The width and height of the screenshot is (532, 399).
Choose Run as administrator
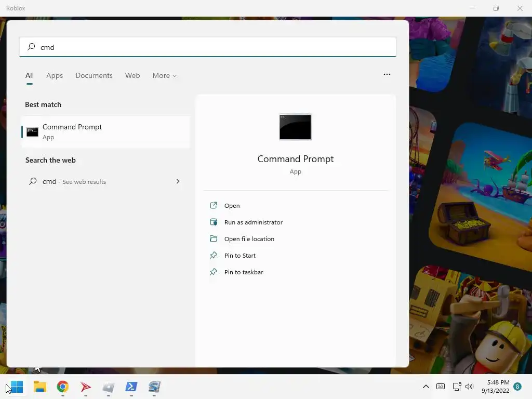[x=254, y=222]
